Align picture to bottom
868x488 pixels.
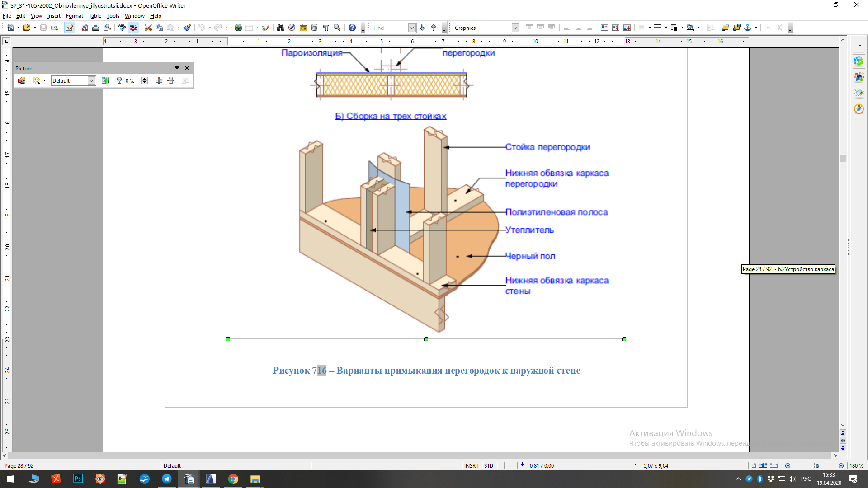627,28
